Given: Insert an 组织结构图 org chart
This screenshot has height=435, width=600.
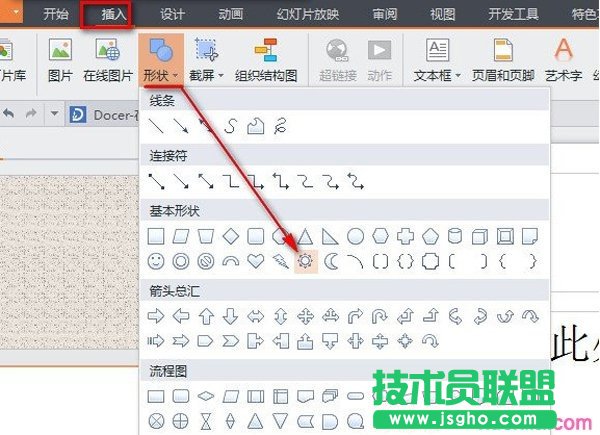Looking at the screenshot, I should pyautogui.click(x=266, y=60).
